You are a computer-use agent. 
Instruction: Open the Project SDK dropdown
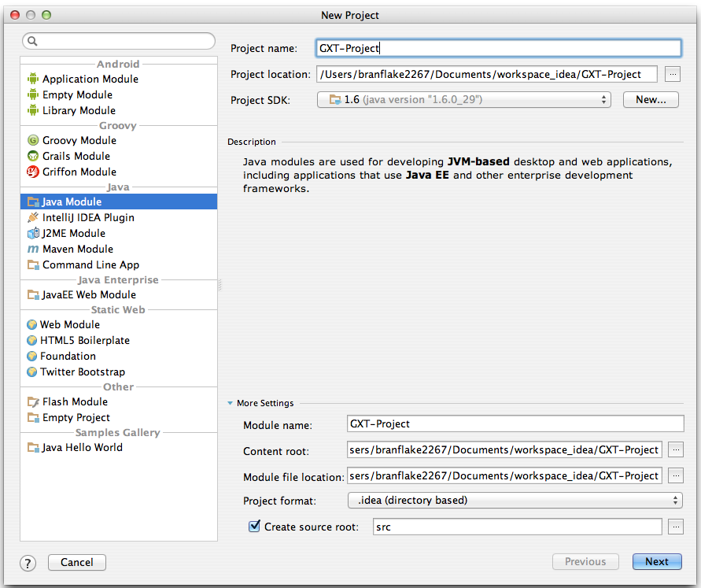[463, 99]
